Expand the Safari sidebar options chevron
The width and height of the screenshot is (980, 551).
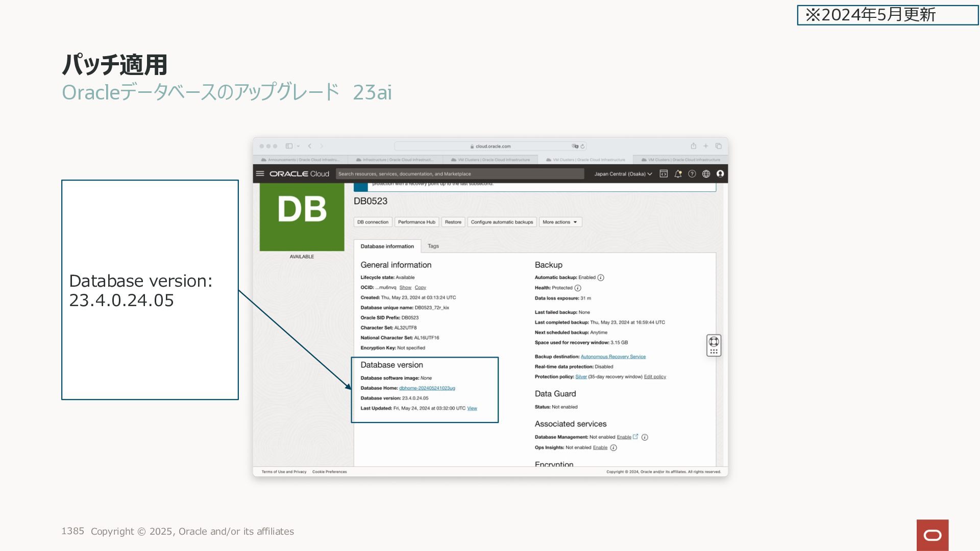click(x=298, y=146)
